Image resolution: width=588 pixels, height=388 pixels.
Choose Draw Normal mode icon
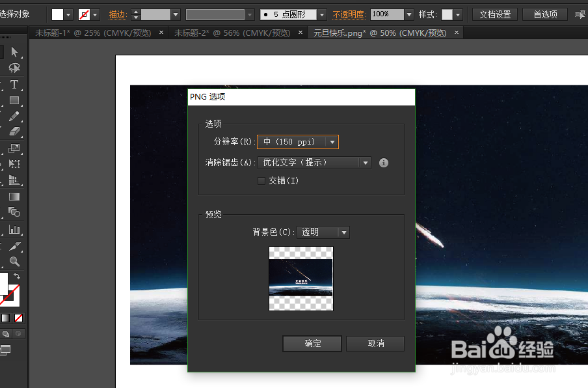(6, 333)
